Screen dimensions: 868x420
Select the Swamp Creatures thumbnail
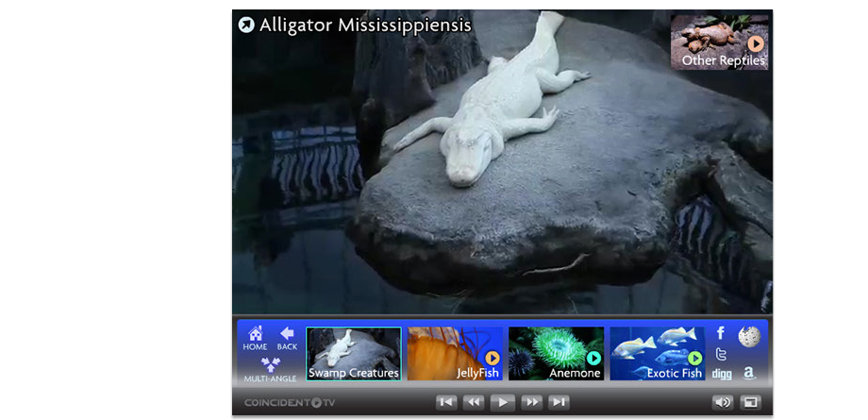[x=354, y=354]
